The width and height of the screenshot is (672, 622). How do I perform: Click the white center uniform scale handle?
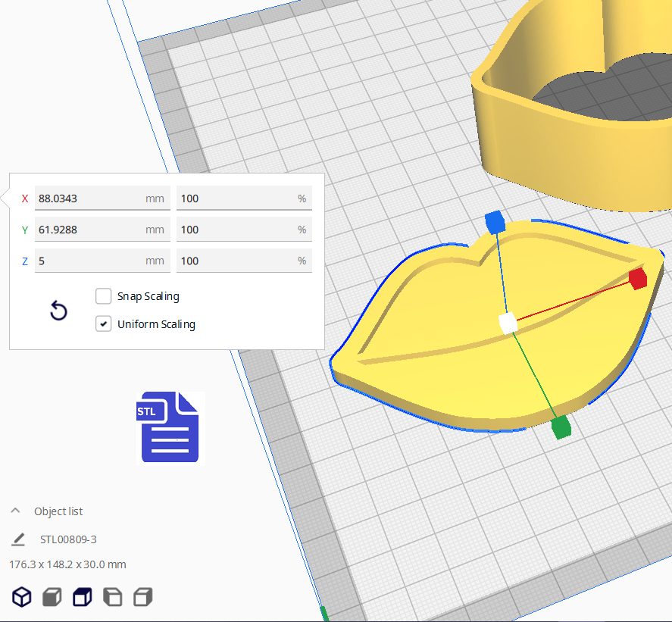[508, 324]
